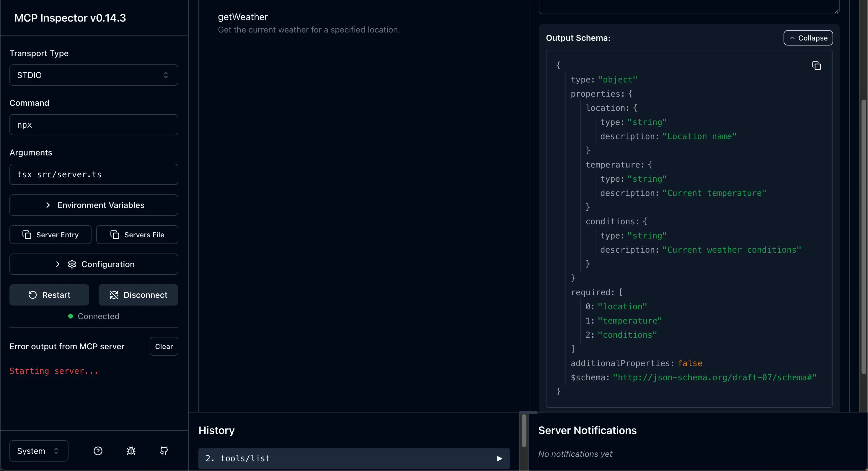Screen dimensions: 868x471
Task: Click the Command input field with npx
Action: tap(94, 125)
